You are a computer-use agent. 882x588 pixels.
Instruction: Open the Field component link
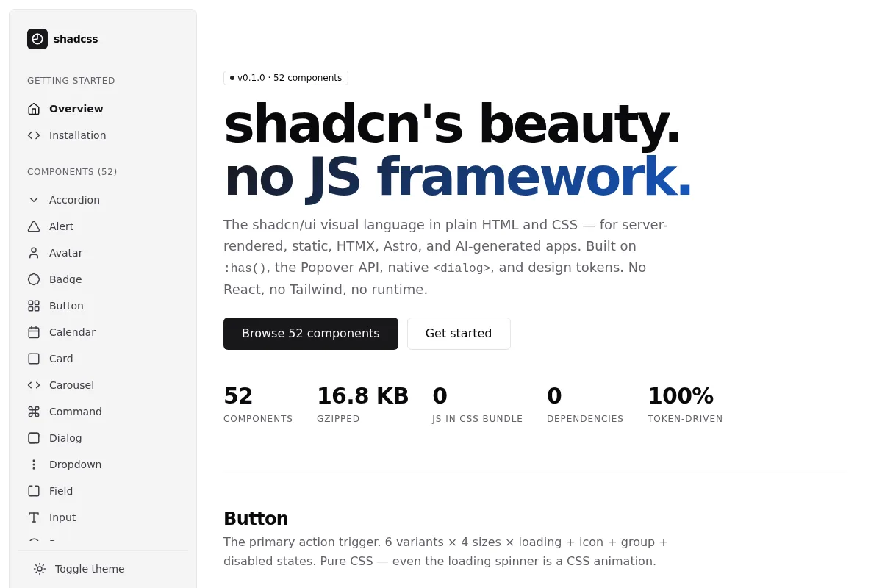point(103,491)
